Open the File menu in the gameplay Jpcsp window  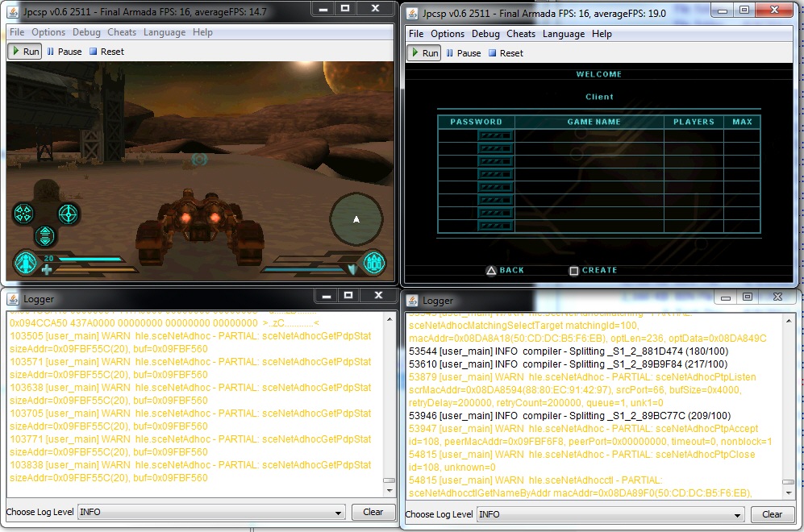(x=17, y=32)
